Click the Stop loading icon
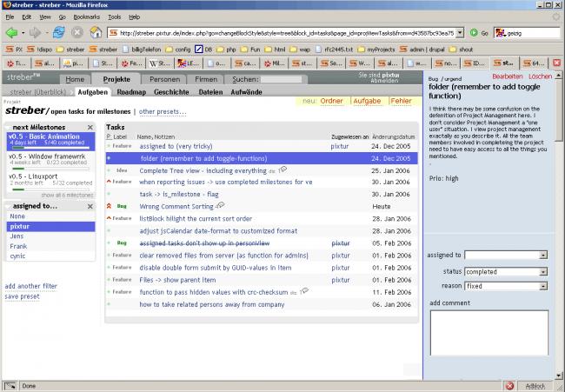565x392 pixels. coord(76,33)
